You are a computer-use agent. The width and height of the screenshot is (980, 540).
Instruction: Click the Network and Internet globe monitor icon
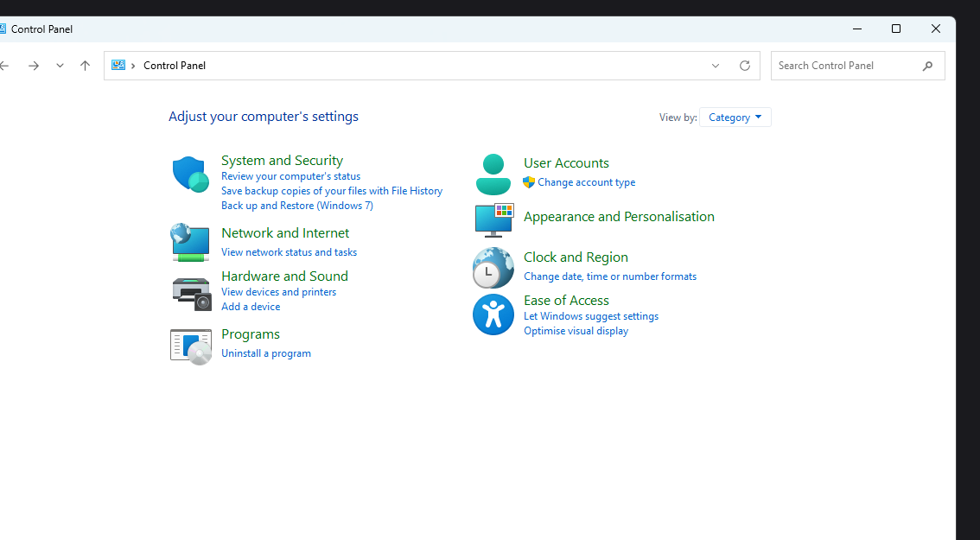click(190, 242)
